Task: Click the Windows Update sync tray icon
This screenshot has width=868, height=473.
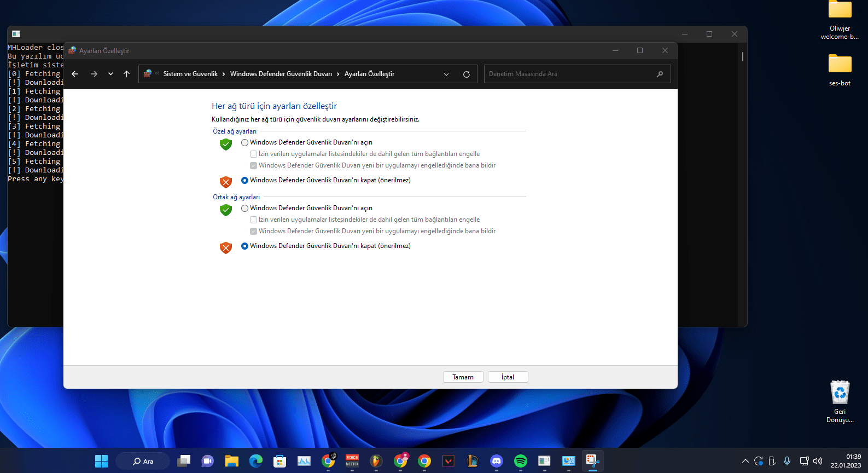Action: (x=758, y=461)
